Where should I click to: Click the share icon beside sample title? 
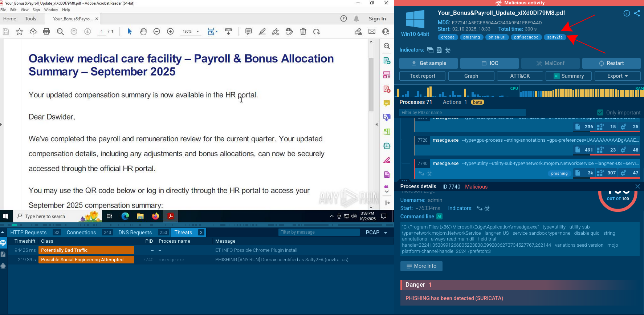637,13
